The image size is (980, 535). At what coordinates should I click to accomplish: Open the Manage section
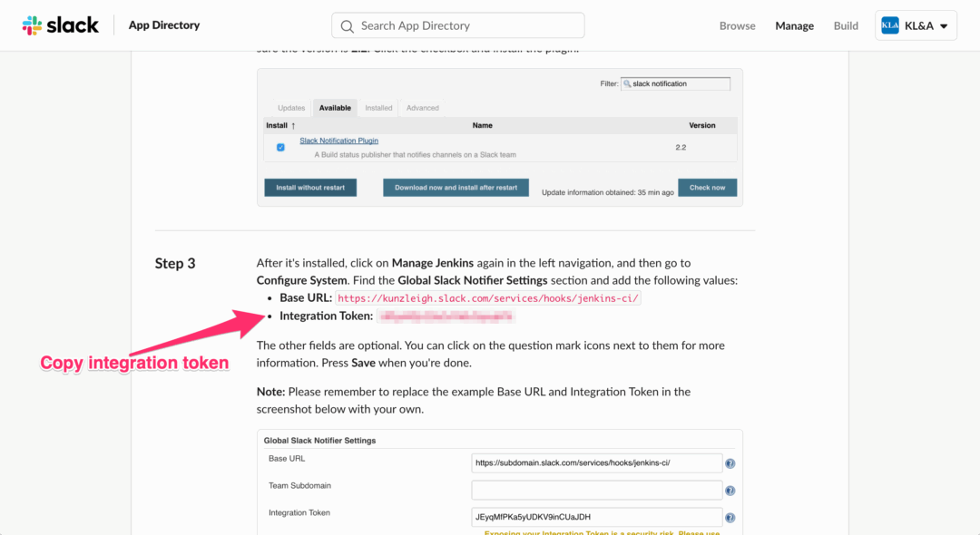pos(794,25)
